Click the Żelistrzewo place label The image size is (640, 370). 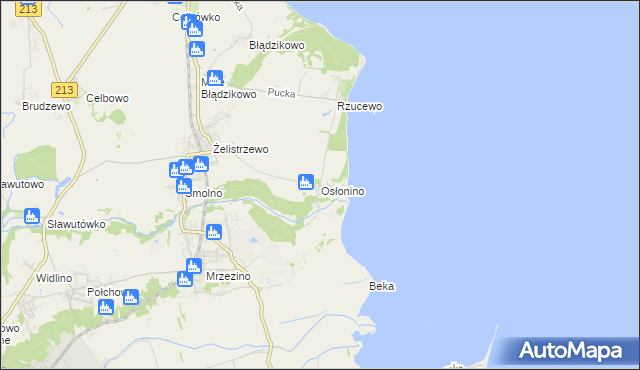241,149
